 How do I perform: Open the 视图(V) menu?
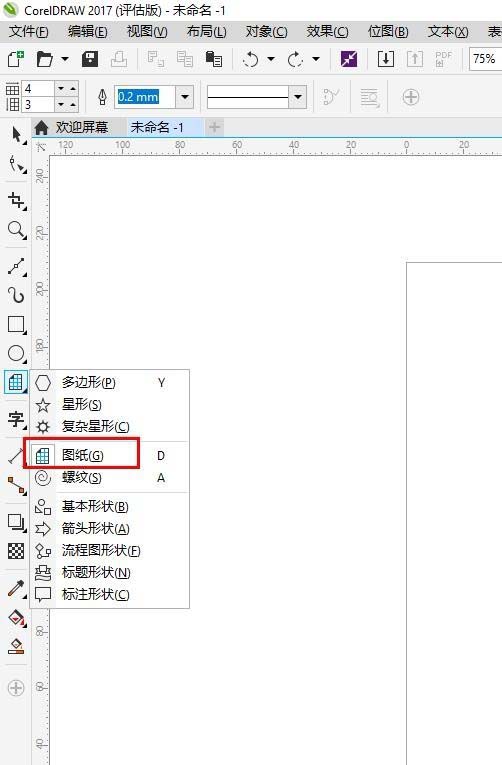(147, 32)
